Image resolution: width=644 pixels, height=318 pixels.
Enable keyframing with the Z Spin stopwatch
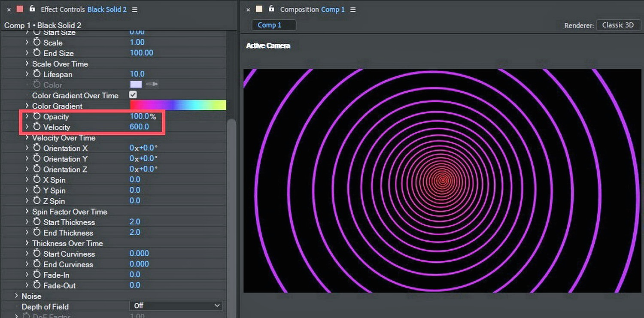[37, 201]
